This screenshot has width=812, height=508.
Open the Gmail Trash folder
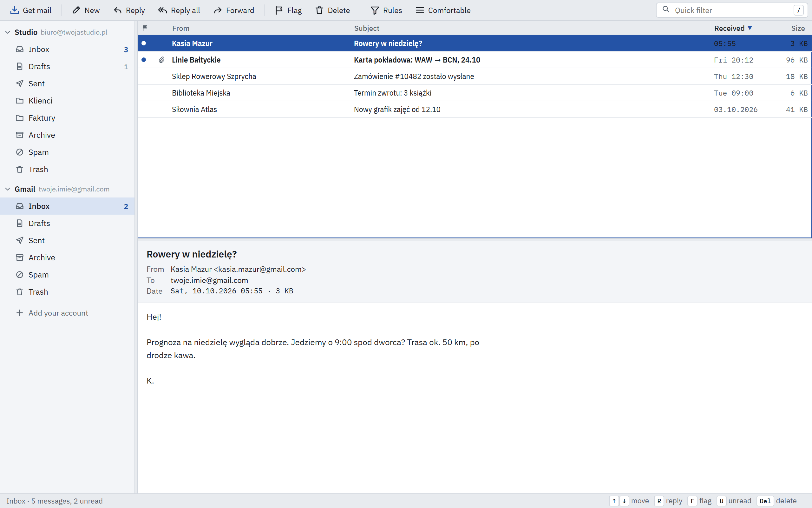coord(68,292)
